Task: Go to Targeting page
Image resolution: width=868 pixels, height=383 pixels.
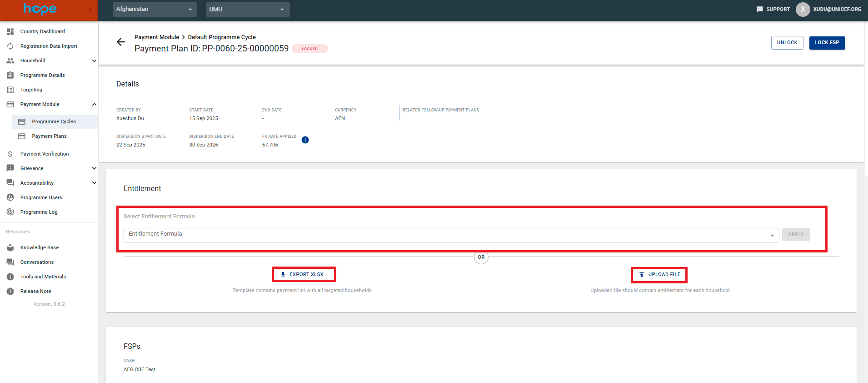Action: [31, 90]
